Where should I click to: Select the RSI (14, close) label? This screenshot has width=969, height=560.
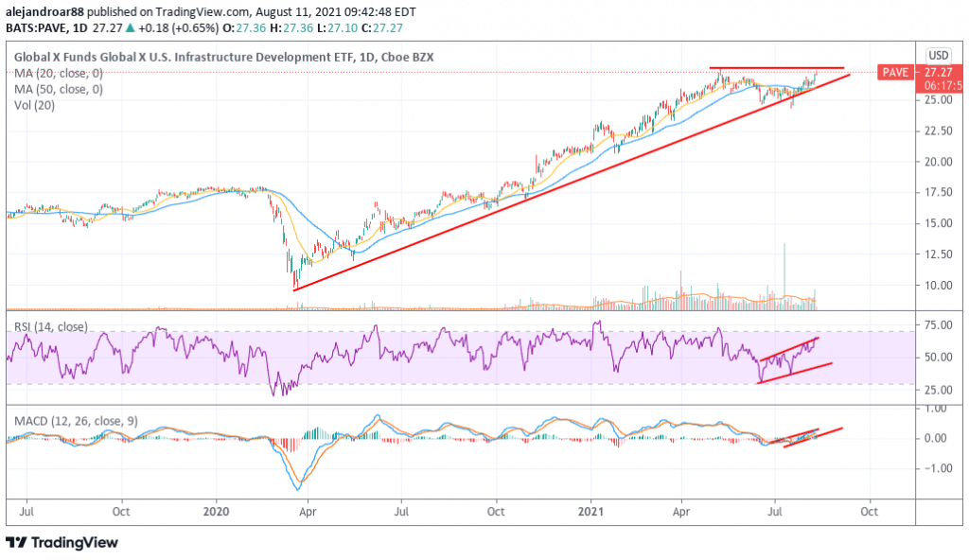tap(51, 326)
